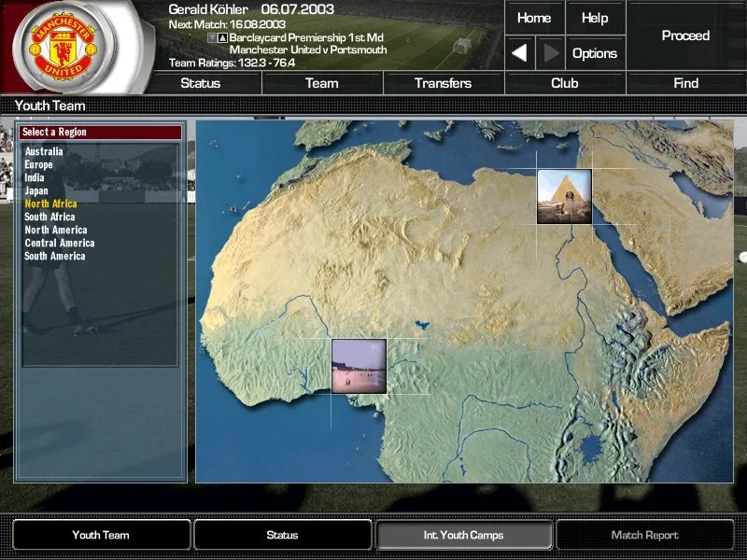Viewport: 747px width, 560px height.
Task: Go to the Home screen
Action: point(534,18)
